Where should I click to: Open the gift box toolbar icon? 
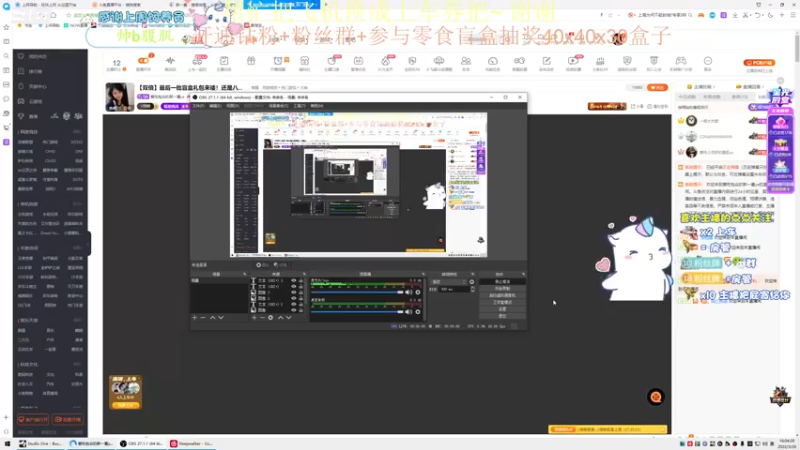251,61
